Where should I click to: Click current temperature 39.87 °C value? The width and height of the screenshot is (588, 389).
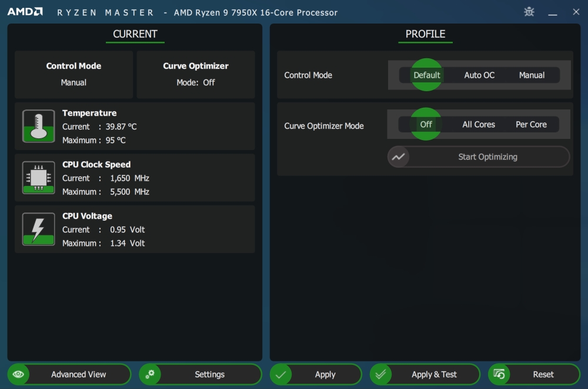click(x=121, y=127)
